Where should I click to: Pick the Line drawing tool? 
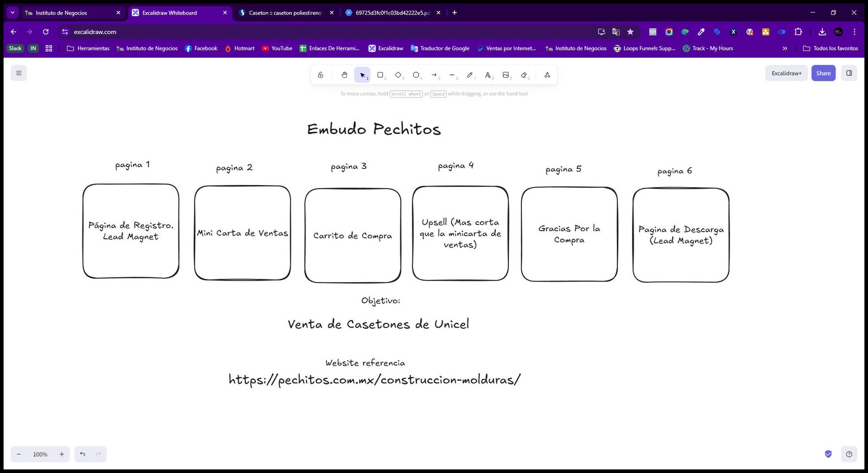click(x=452, y=75)
